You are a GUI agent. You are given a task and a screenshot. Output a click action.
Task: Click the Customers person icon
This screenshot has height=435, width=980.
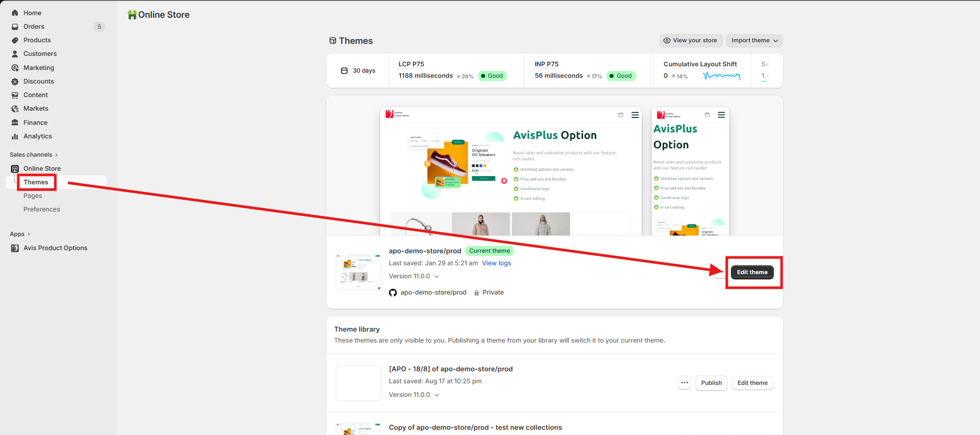15,54
